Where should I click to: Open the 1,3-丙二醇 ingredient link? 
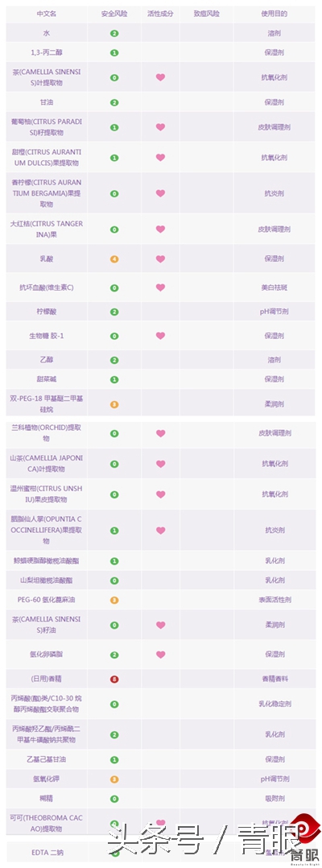tap(46, 53)
